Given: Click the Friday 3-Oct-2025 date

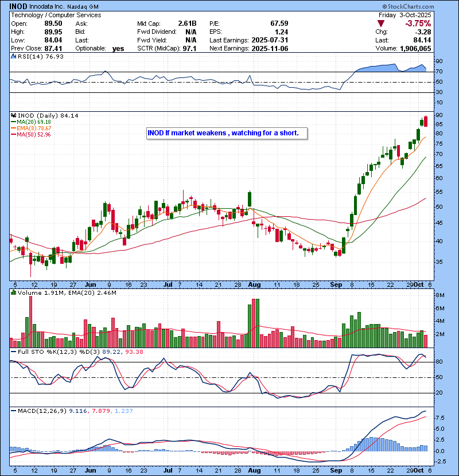Looking at the screenshot, I should coord(404,15).
